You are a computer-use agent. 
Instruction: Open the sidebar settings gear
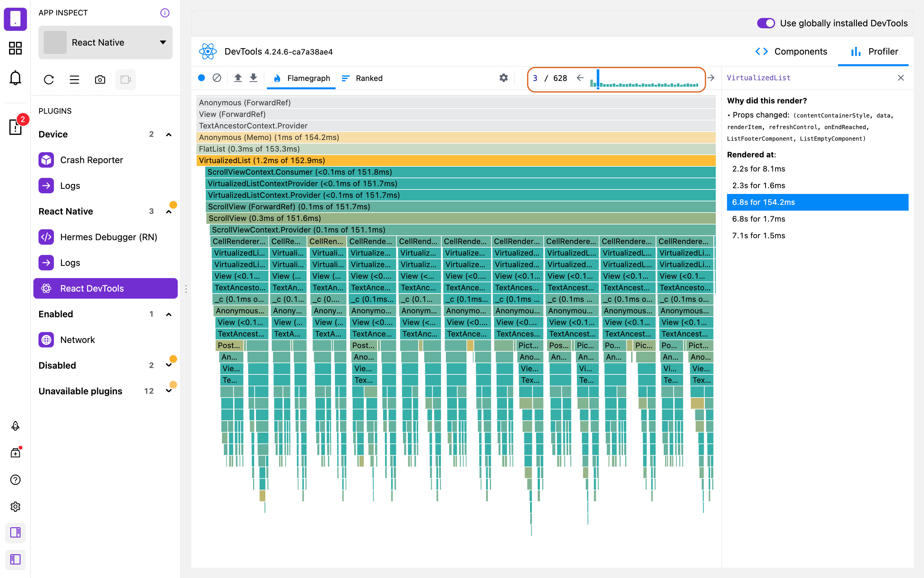tap(15, 507)
